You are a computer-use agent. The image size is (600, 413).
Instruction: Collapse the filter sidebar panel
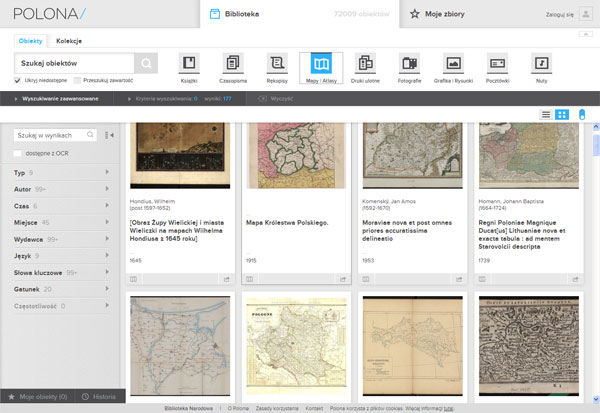click(109, 135)
